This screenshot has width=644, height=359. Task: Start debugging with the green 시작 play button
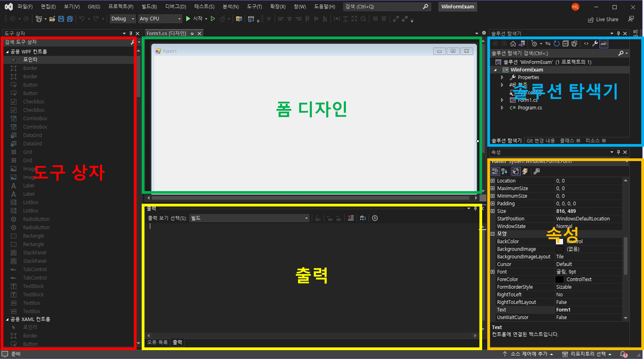pyautogui.click(x=194, y=19)
